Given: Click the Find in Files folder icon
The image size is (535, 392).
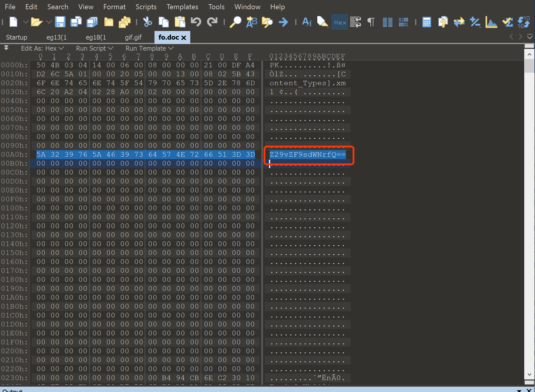Looking at the screenshot, I should (x=267, y=22).
